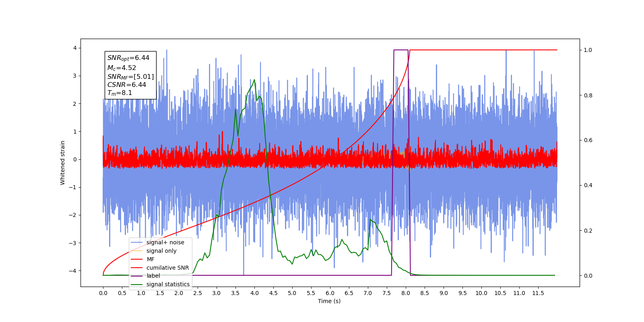Click the right y-axis tick label 0.8

588,95
